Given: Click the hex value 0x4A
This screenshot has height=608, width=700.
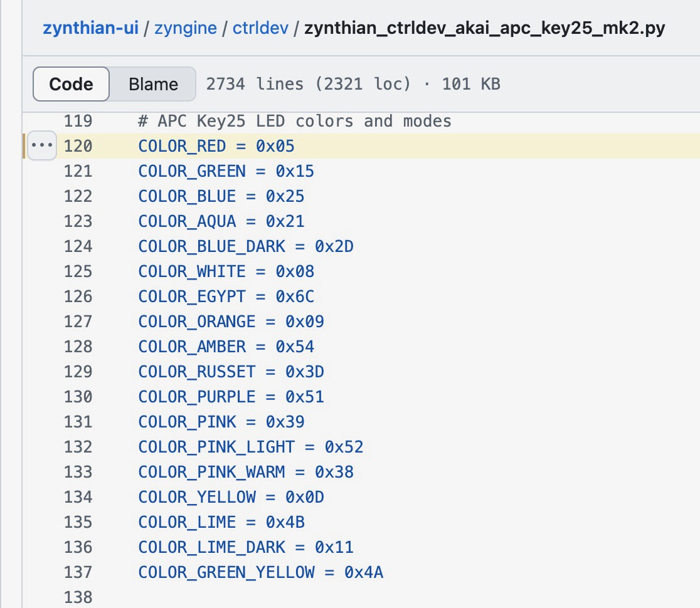Looking at the screenshot, I should [363, 572].
